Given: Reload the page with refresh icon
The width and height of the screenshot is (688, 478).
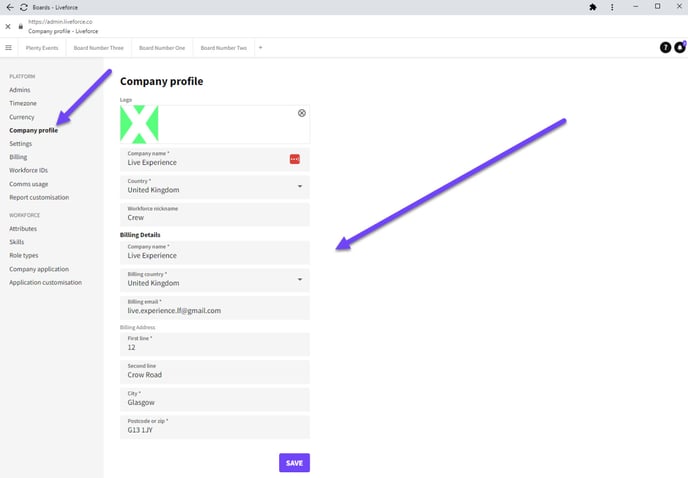Looking at the screenshot, I should pos(23,7).
